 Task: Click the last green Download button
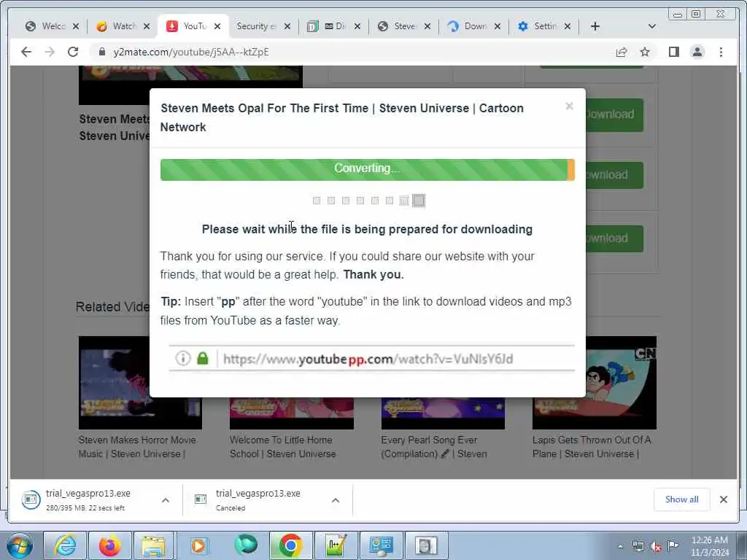tap(614, 238)
